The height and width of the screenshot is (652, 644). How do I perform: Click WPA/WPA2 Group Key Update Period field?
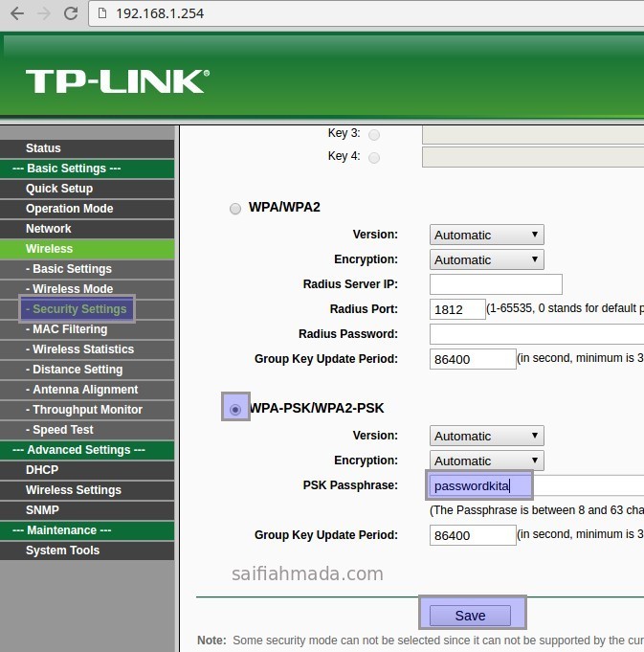coord(473,359)
